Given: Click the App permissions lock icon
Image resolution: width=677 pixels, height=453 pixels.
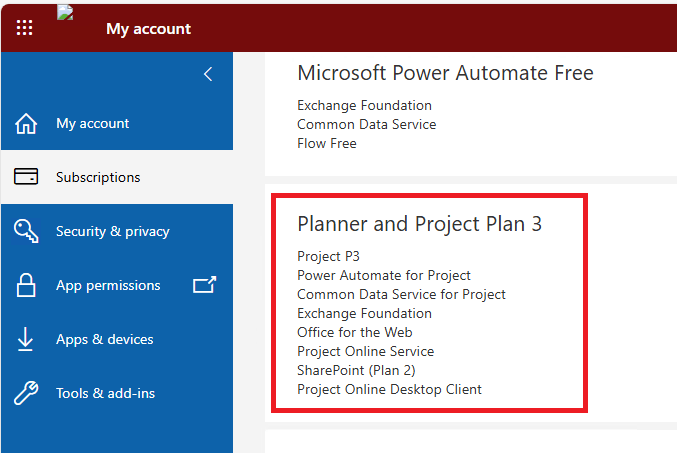Looking at the screenshot, I should tap(26, 285).
